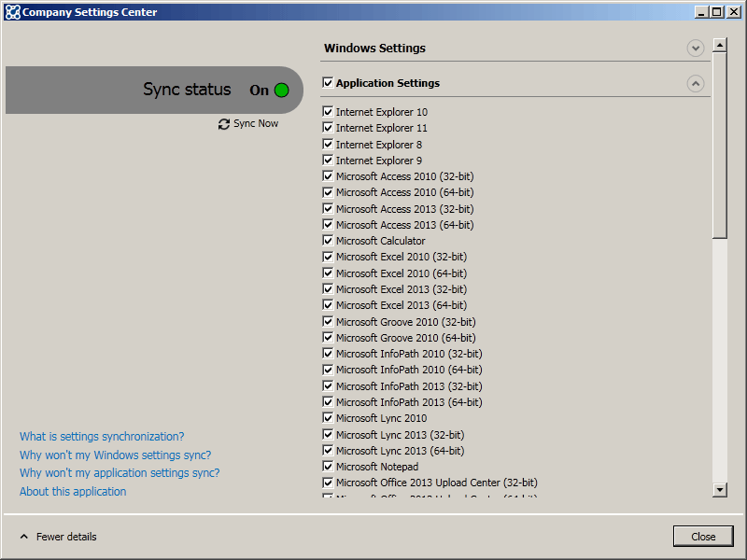Uncheck Microsoft Access 2010 (32-bit)

pos(328,176)
